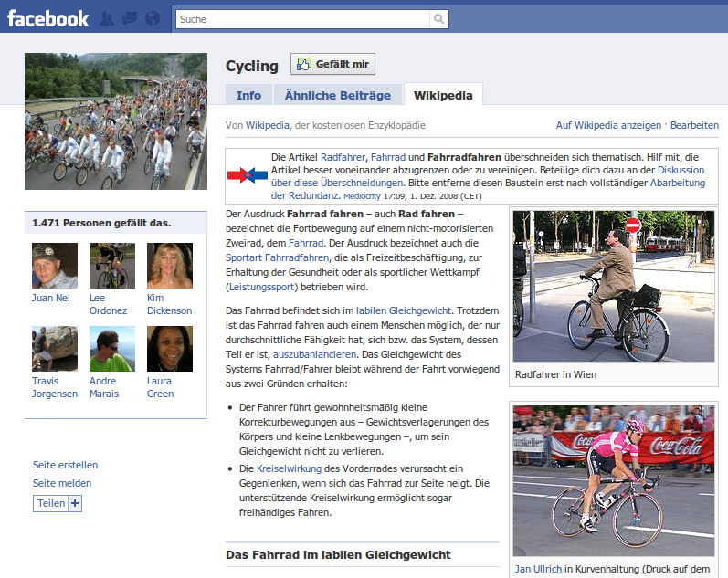
Task: Open the Kreiselwirkung link
Action: click(289, 469)
